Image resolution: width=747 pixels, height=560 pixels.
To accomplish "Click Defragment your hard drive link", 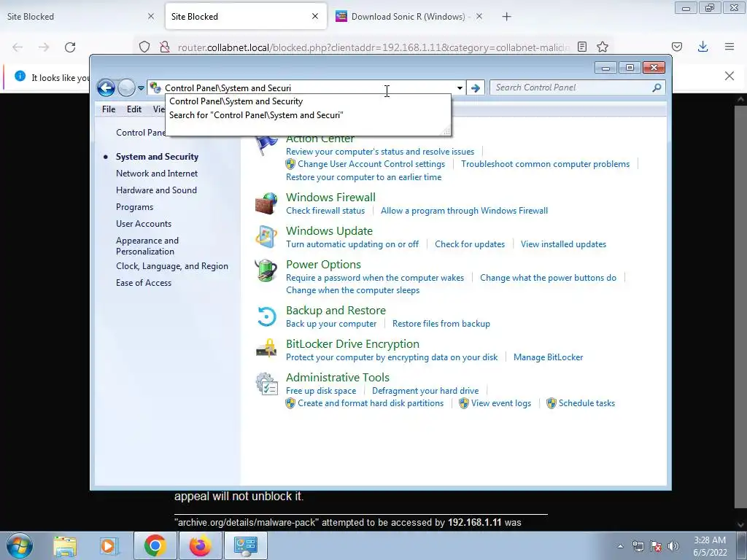I will coord(425,391).
